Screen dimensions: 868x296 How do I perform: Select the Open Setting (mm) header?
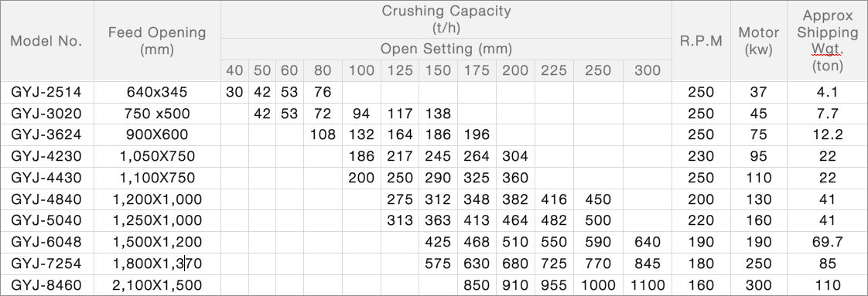[x=446, y=49]
